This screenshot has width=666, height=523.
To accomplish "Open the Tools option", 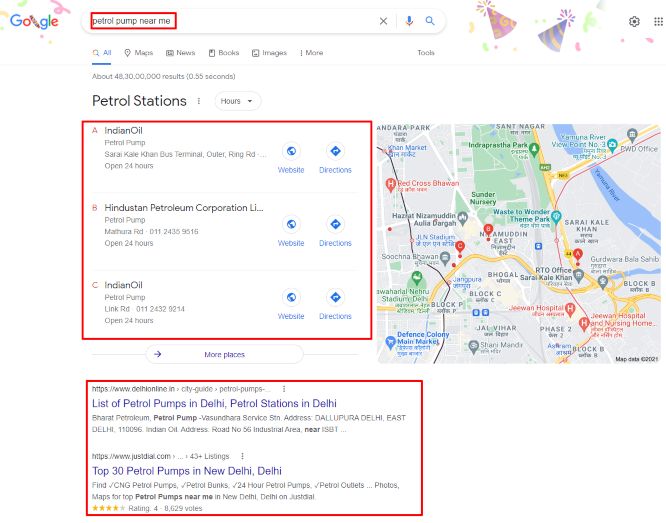I will 426,53.
